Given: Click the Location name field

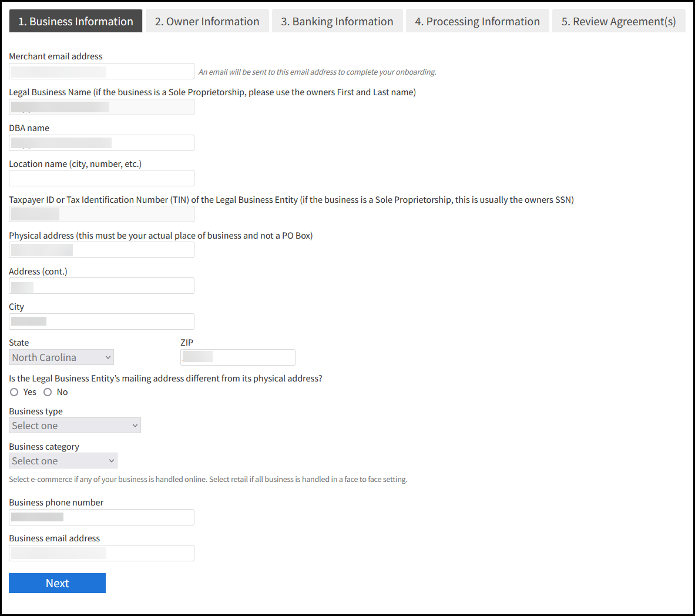Looking at the screenshot, I should pos(101,178).
